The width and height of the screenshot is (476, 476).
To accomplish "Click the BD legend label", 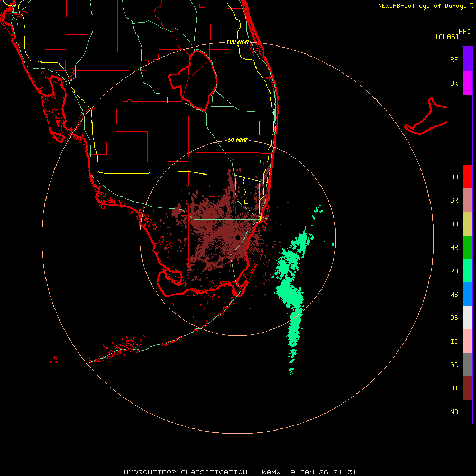I will 454,224.
